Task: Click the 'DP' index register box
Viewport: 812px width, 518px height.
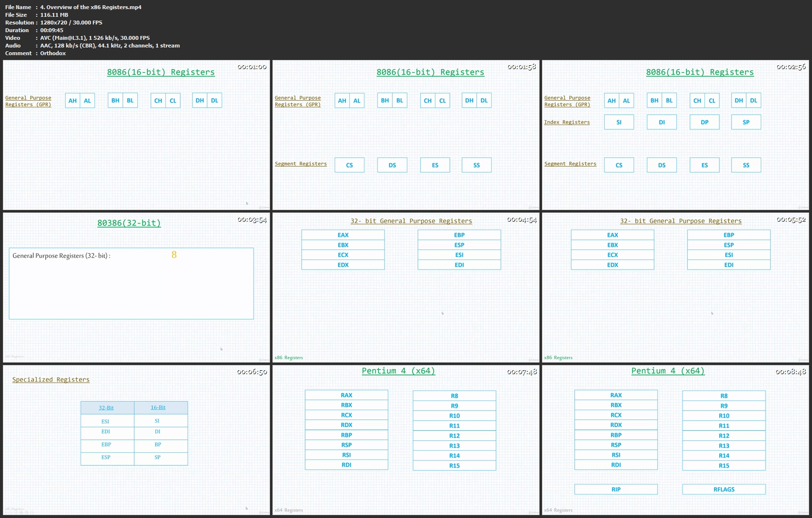Action: click(x=705, y=122)
